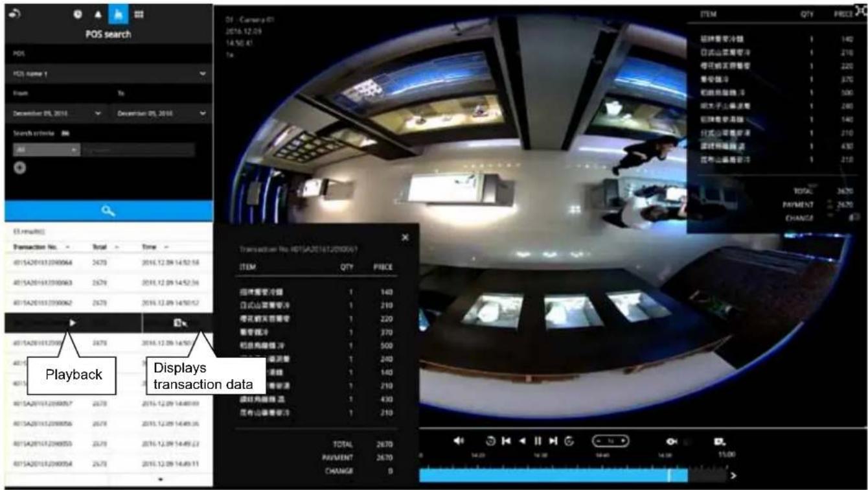This screenshot has height=490, width=868.
Task: Open the alarm bell search tab
Action: pyautogui.click(x=98, y=14)
